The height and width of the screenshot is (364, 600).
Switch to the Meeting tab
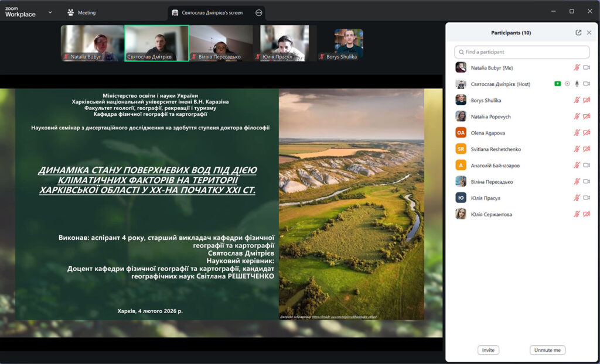(x=82, y=12)
